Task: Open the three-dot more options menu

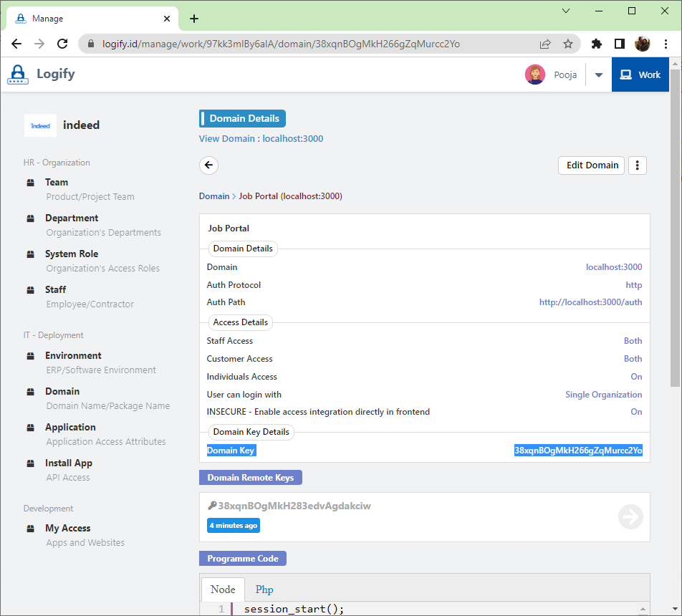Action: click(x=637, y=165)
